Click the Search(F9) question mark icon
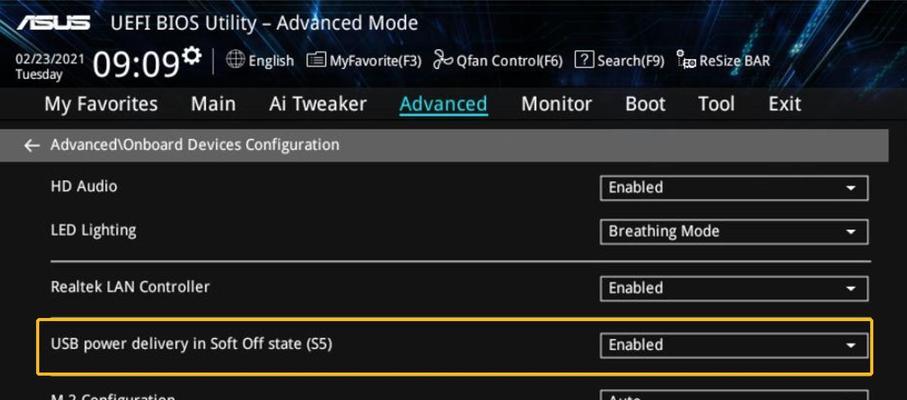Image resolution: width=907 pixels, height=400 pixels. click(584, 59)
